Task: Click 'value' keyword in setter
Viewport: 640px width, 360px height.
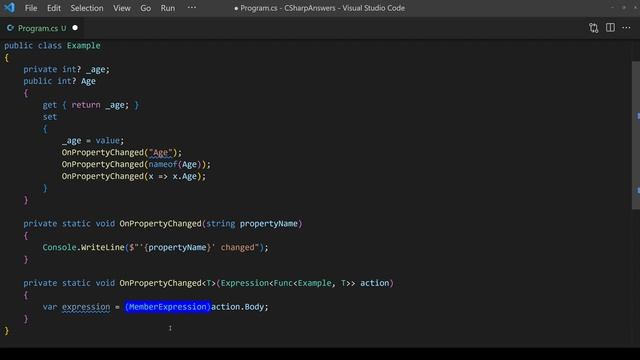Action: tap(107, 140)
